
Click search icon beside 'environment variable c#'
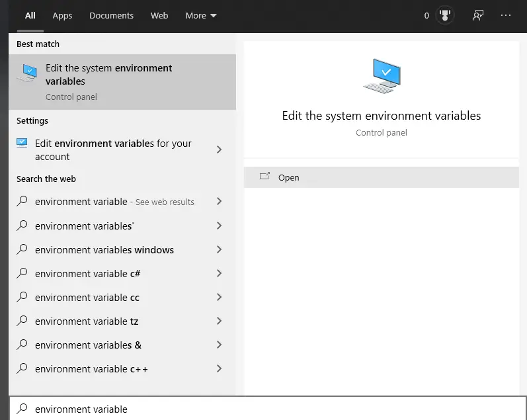pyautogui.click(x=22, y=273)
